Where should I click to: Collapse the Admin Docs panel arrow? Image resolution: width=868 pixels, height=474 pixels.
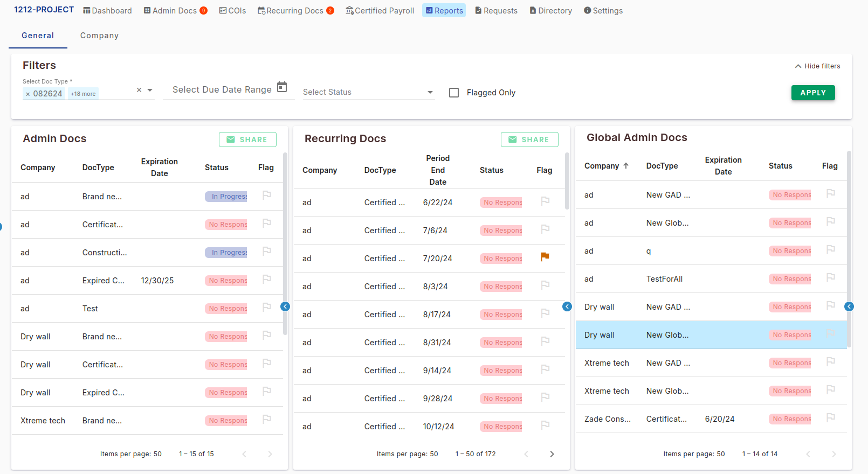(x=285, y=306)
